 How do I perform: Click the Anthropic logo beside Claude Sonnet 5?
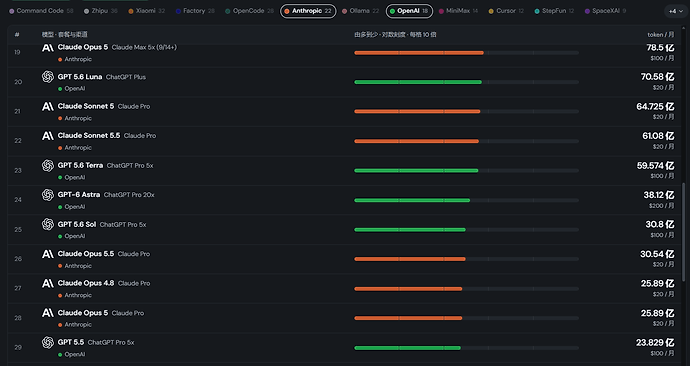click(48, 106)
